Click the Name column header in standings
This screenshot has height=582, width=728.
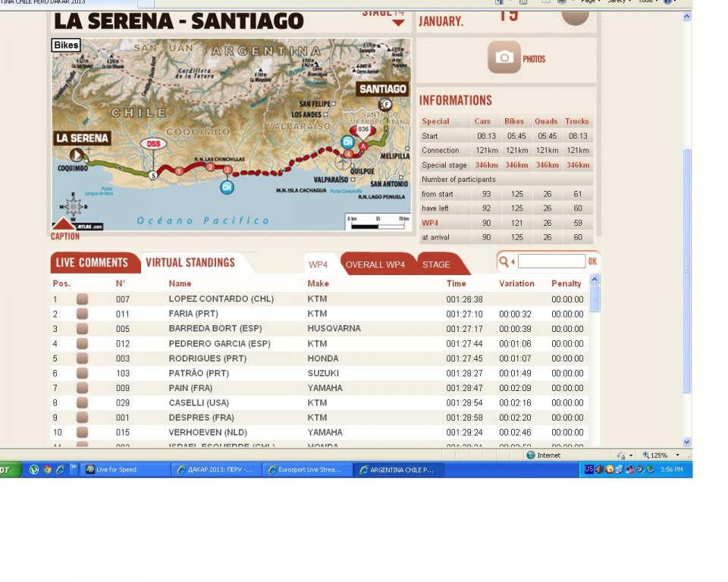coord(180,283)
